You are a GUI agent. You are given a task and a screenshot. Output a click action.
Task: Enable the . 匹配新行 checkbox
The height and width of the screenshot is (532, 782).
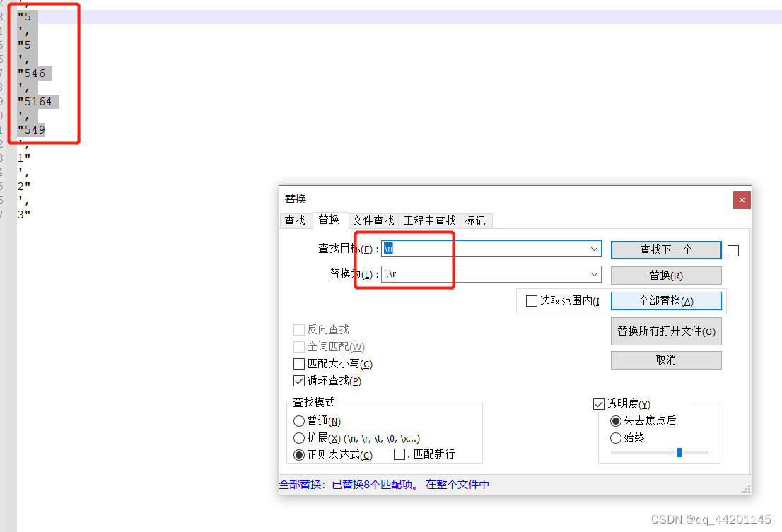click(x=399, y=454)
